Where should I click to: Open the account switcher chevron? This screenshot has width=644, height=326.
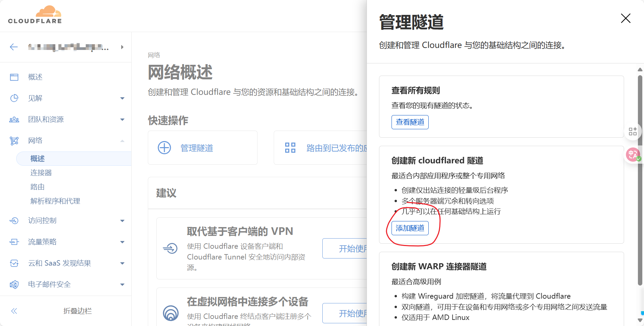[x=122, y=47]
